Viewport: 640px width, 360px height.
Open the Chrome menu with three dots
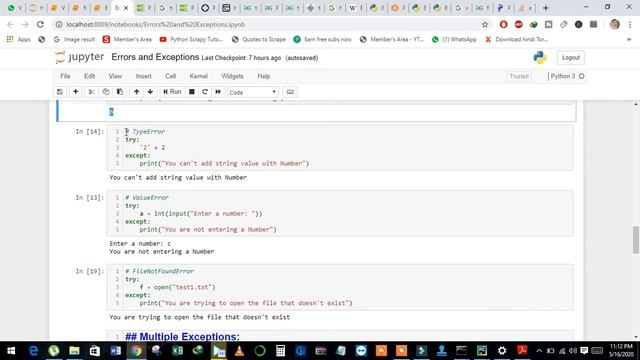[630, 24]
